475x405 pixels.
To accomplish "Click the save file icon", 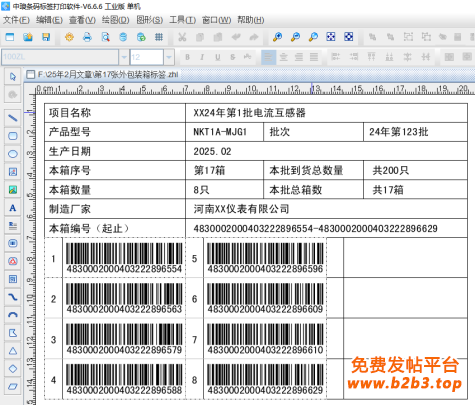I will click(x=46, y=37).
